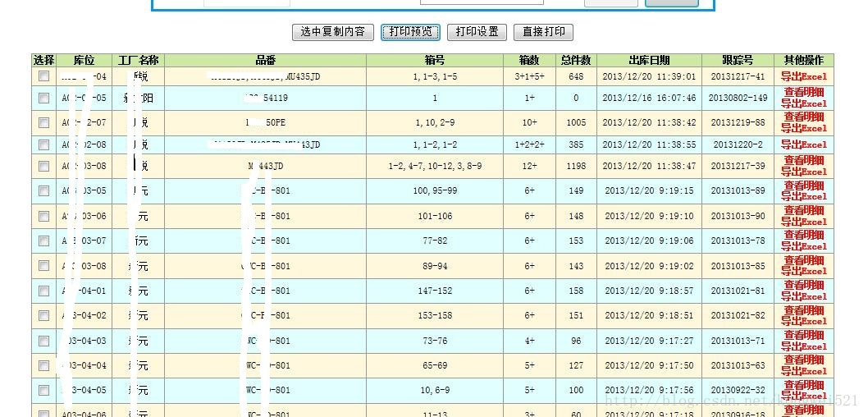Mark the checkbox for row 20131013-85
The image size is (868, 417).
click(x=43, y=266)
